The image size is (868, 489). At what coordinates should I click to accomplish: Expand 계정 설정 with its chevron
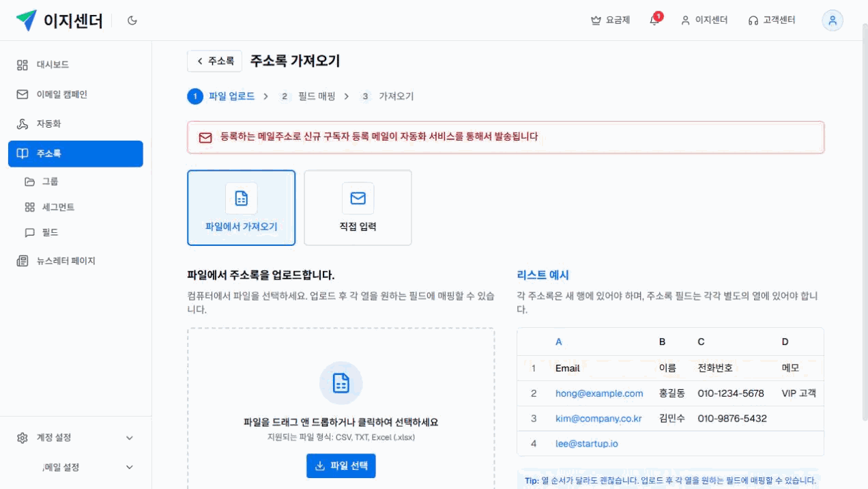[130, 438]
